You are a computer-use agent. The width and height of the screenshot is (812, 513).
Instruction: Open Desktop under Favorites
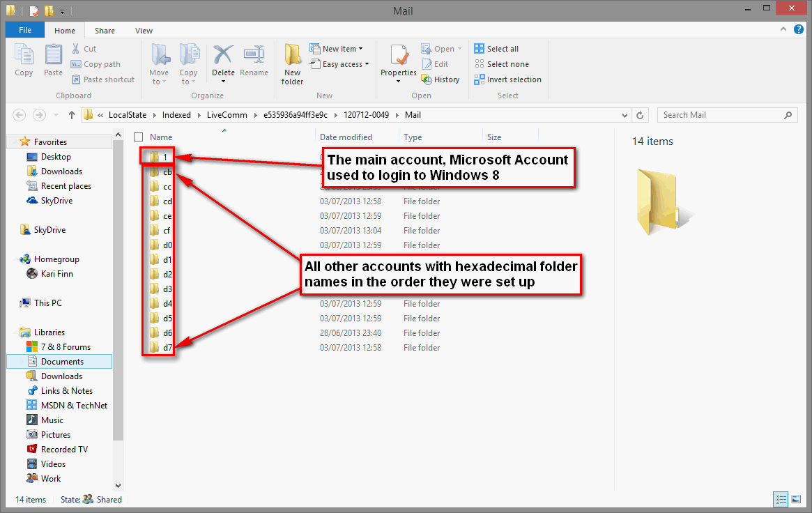point(49,157)
